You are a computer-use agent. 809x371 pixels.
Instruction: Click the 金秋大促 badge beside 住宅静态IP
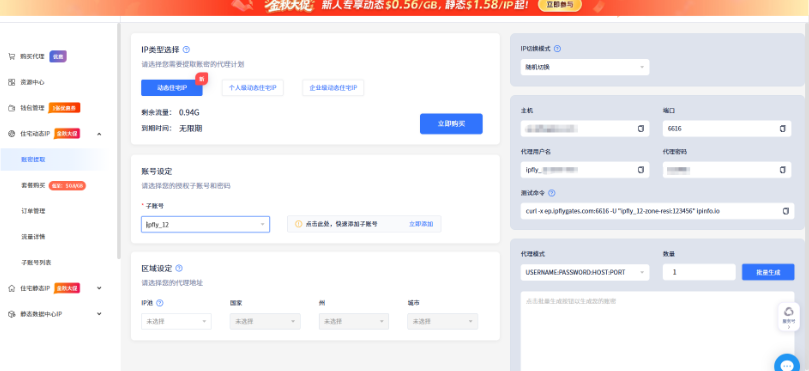point(67,288)
